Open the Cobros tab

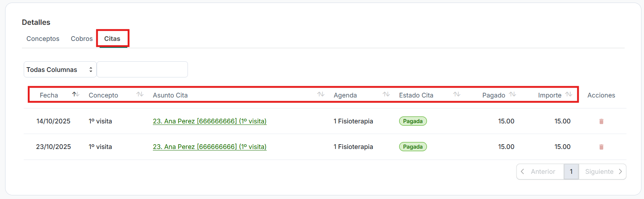[82, 39]
